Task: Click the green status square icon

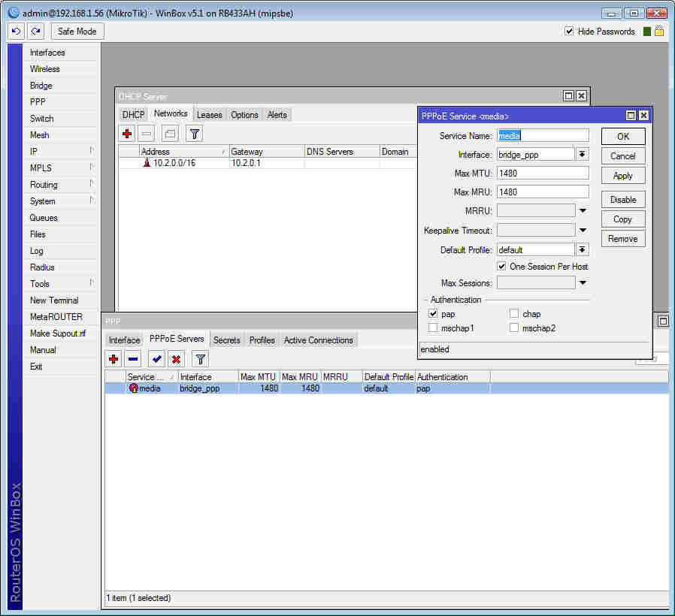Action: [646, 32]
